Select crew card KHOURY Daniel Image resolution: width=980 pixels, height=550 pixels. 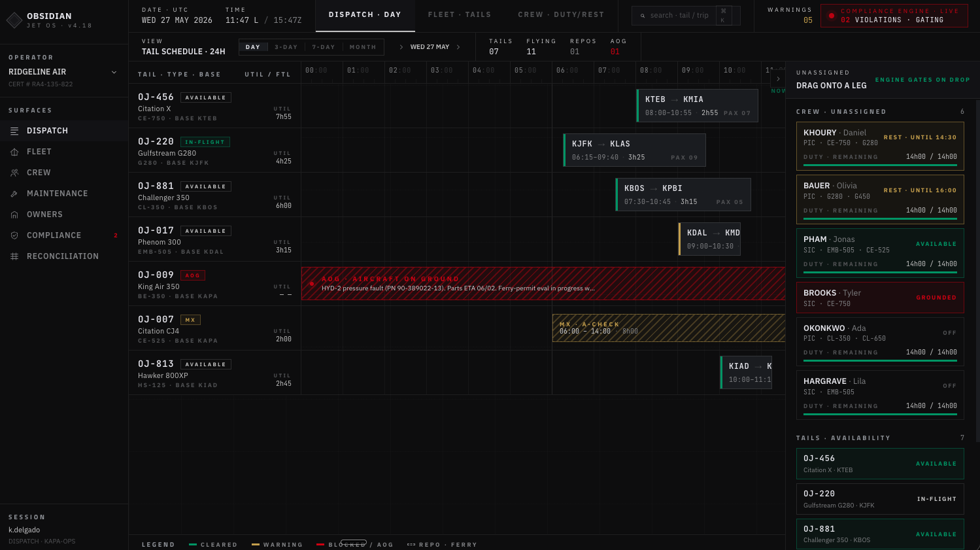(880, 146)
